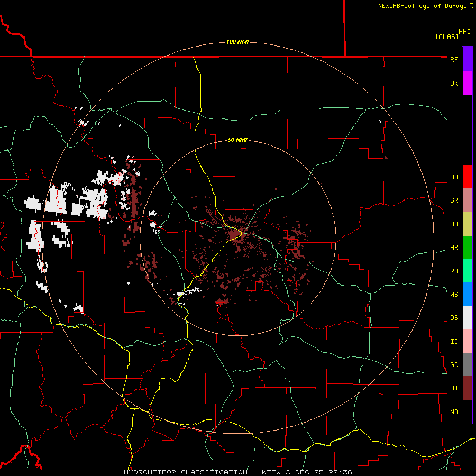Click the GR legend label
This screenshot has width=476, height=476.
pyautogui.click(x=454, y=200)
